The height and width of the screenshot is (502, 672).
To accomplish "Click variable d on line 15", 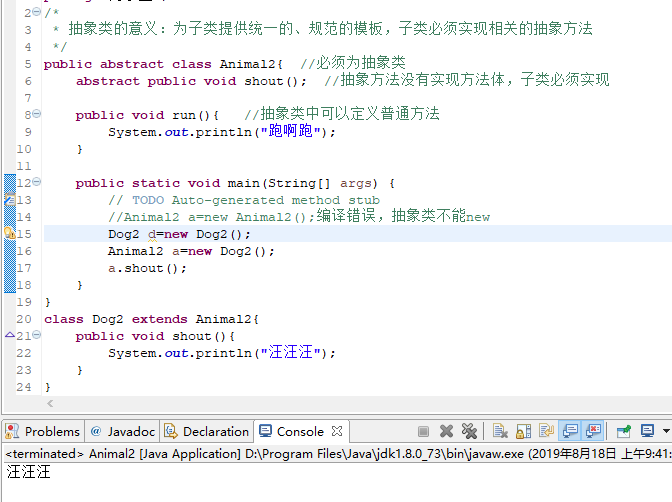I will (152, 234).
